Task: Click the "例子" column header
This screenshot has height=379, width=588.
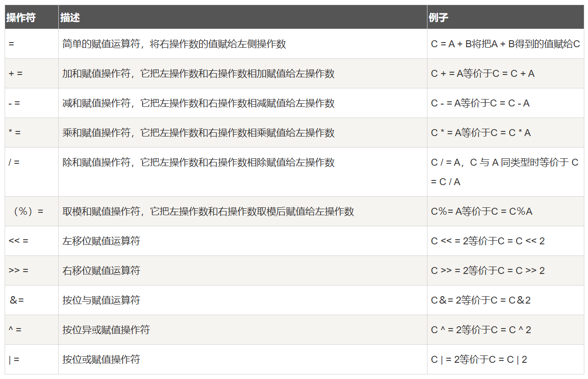Action: pos(438,18)
